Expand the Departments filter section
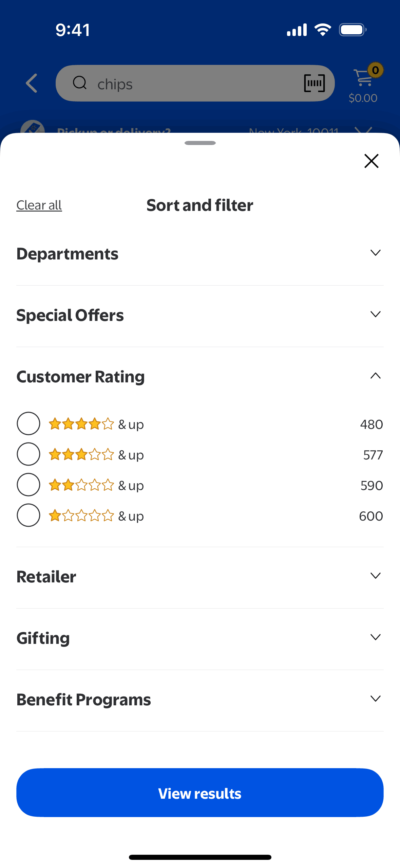 coord(375,253)
